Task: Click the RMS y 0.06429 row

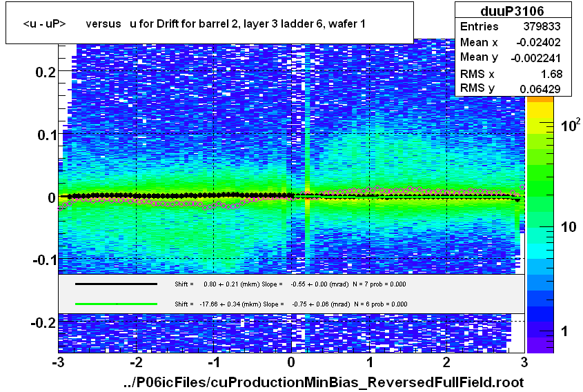Action: coord(510,88)
